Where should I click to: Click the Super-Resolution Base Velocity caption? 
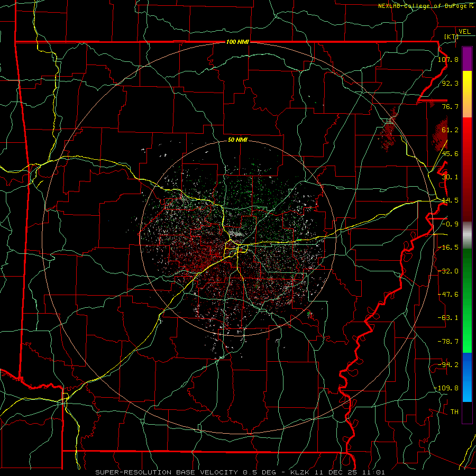[240, 472]
